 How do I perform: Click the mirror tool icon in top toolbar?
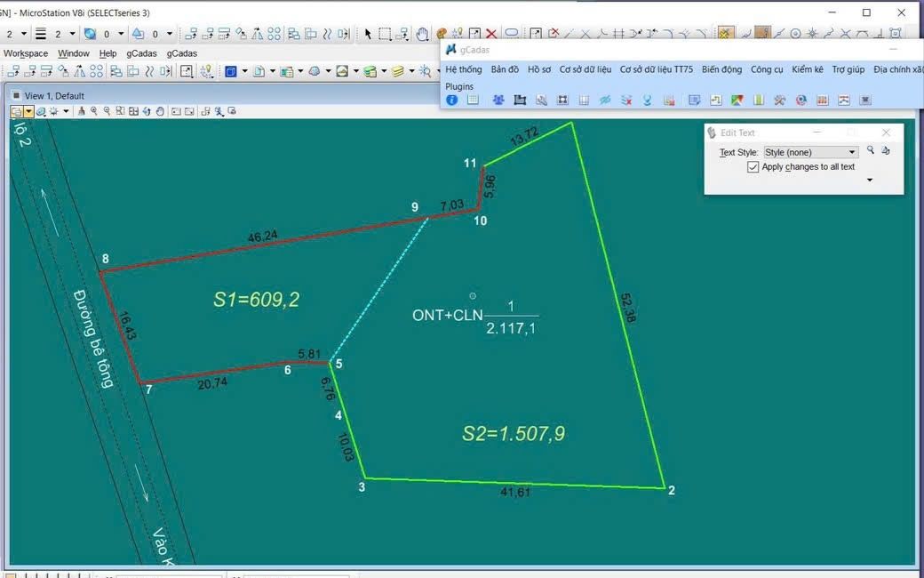(x=257, y=34)
